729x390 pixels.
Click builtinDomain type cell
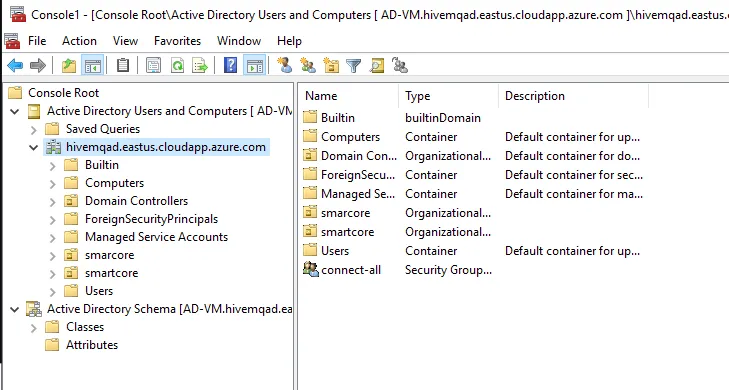tap(443, 118)
